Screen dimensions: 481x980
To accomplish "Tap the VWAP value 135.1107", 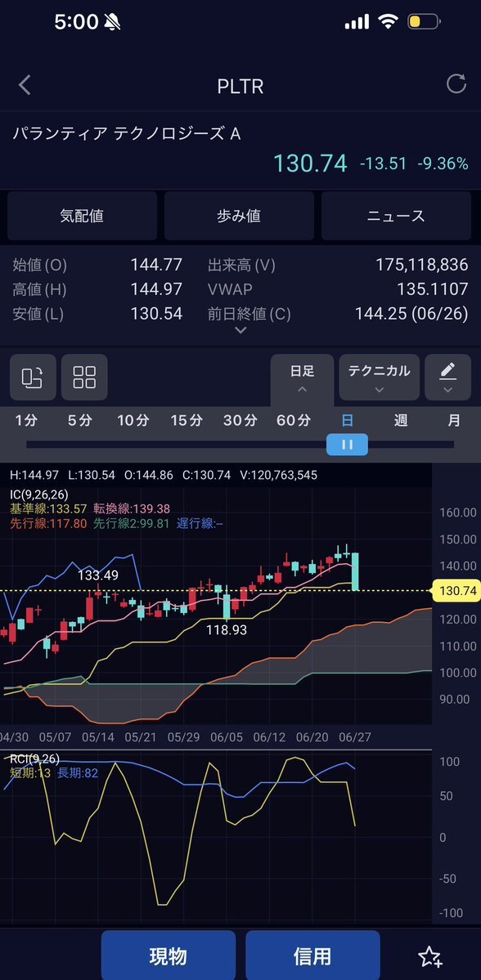I will [x=432, y=289].
